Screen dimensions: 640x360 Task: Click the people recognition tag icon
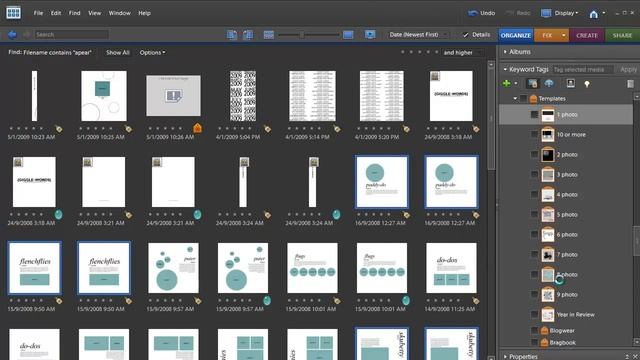coord(532,84)
